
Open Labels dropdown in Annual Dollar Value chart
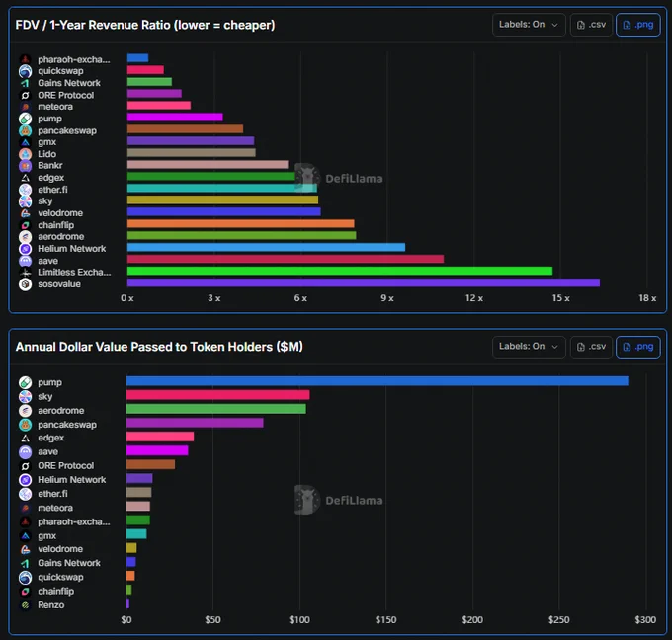(529, 347)
